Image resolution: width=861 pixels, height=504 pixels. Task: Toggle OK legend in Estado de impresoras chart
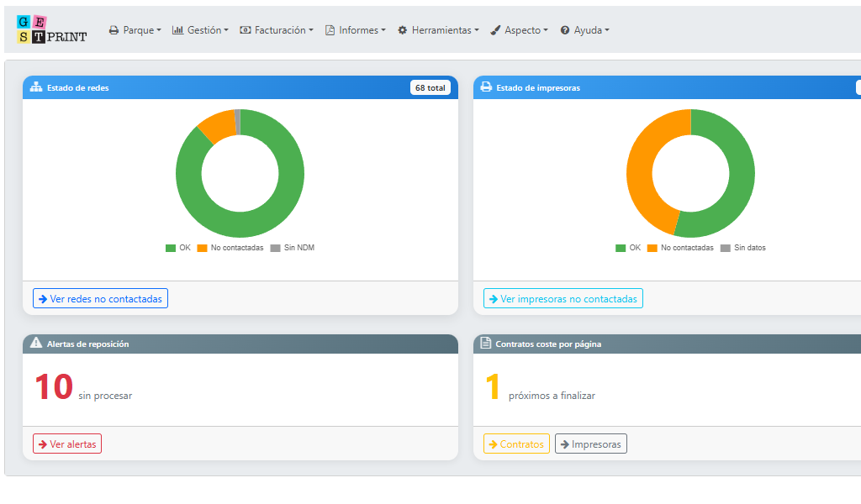pyautogui.click(x=628, y=248)
